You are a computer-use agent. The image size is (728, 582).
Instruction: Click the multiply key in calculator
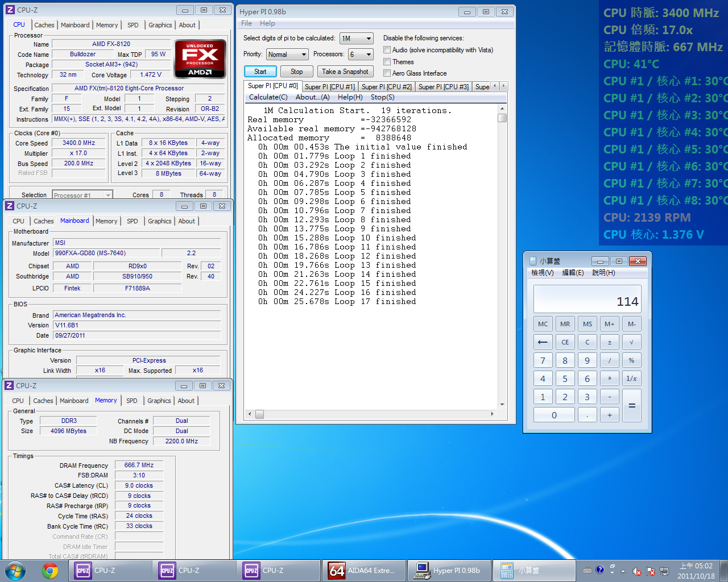pyautogui.click(x=609, y=379)
